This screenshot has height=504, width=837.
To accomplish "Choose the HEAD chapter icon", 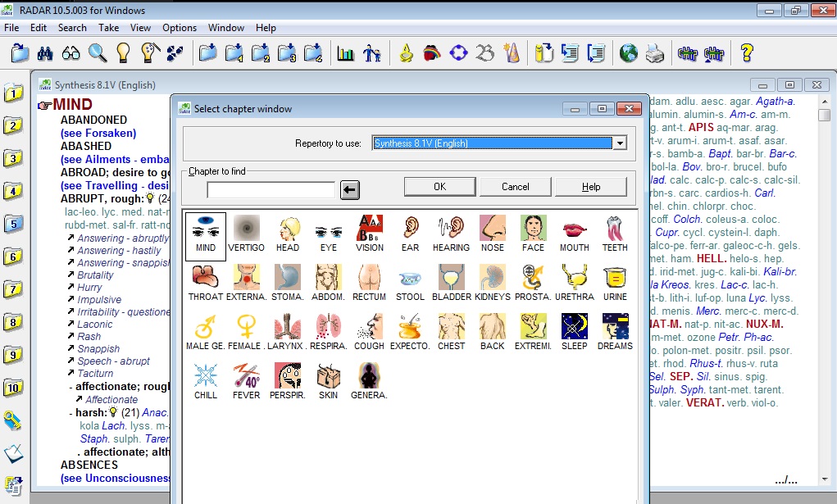I will 287,235.
